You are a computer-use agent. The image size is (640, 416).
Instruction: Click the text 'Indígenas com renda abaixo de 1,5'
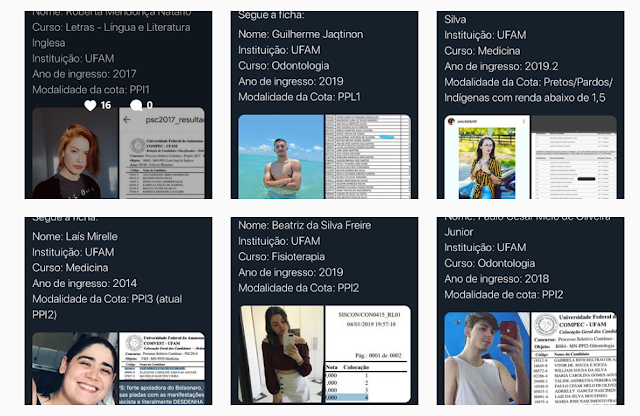click(x=525, y=98)
